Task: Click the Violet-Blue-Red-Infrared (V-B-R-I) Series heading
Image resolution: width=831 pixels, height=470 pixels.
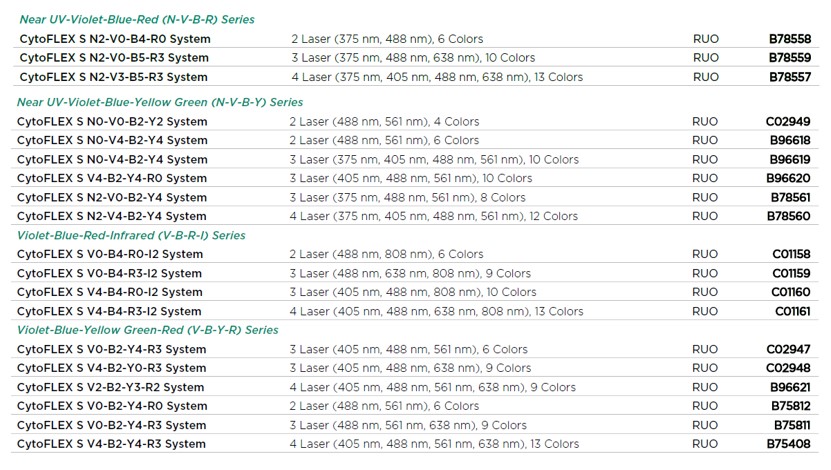Action: [x=131, y=235]
